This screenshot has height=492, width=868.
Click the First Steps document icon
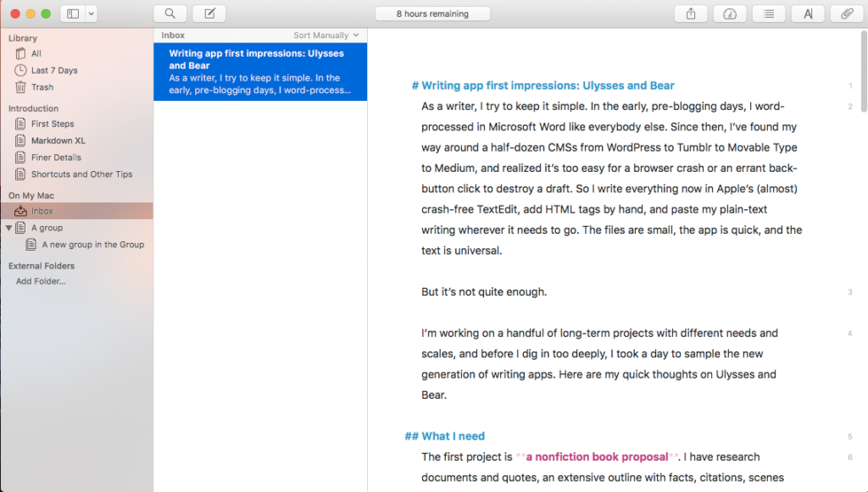point(20,124)
